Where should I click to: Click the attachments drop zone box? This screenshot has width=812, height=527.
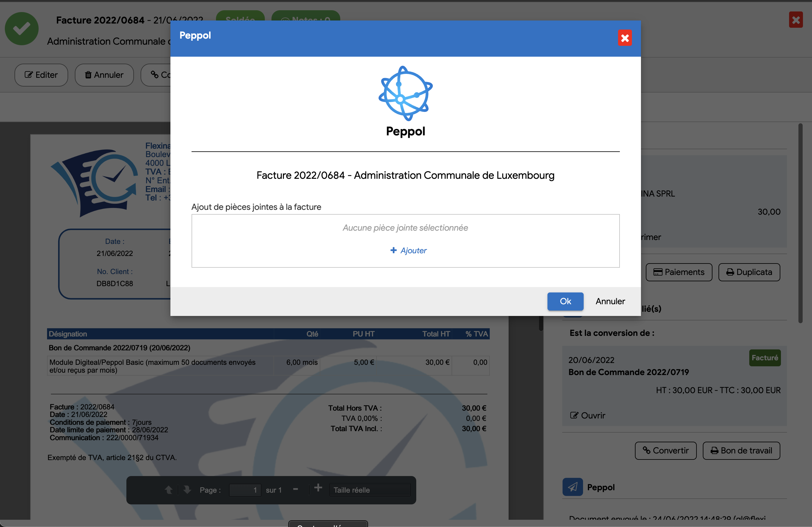coord(405,241)
